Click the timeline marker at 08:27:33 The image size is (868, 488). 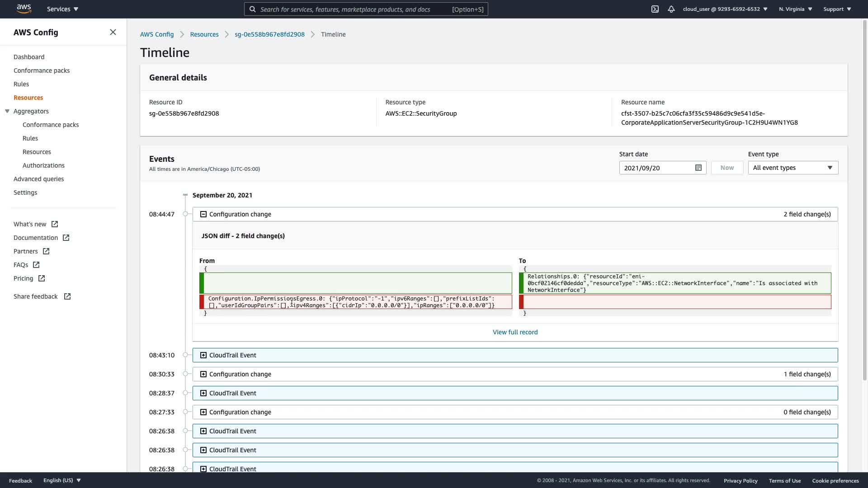point(185,412)
